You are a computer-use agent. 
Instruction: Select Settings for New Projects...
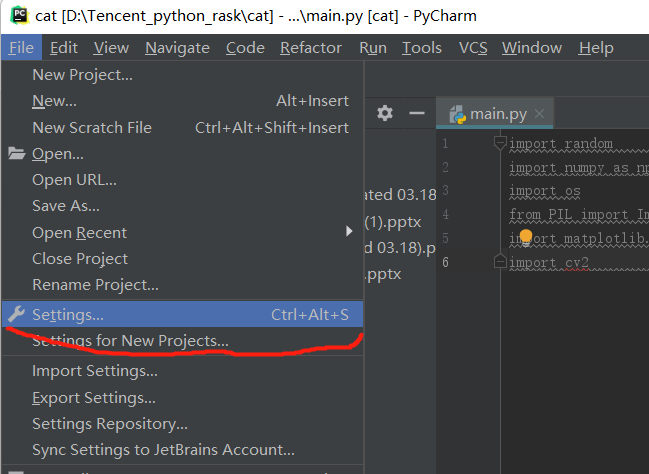coord(183,341)
